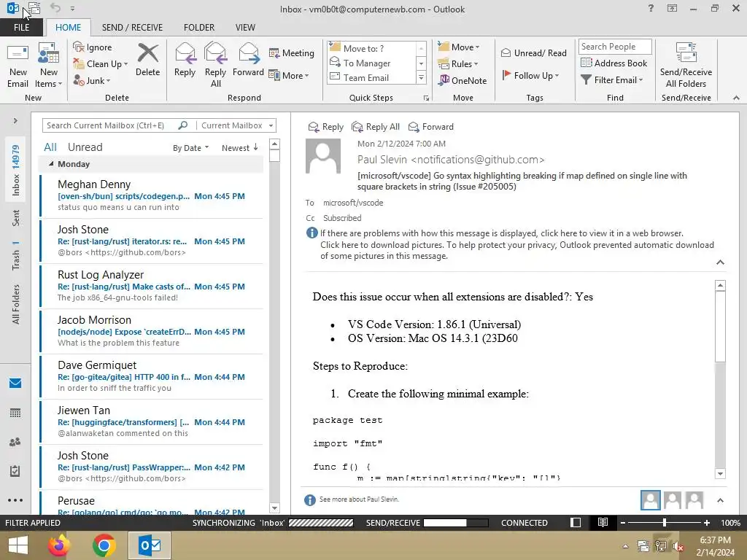
Task: Show All messages filter
Action: (50, 147)
